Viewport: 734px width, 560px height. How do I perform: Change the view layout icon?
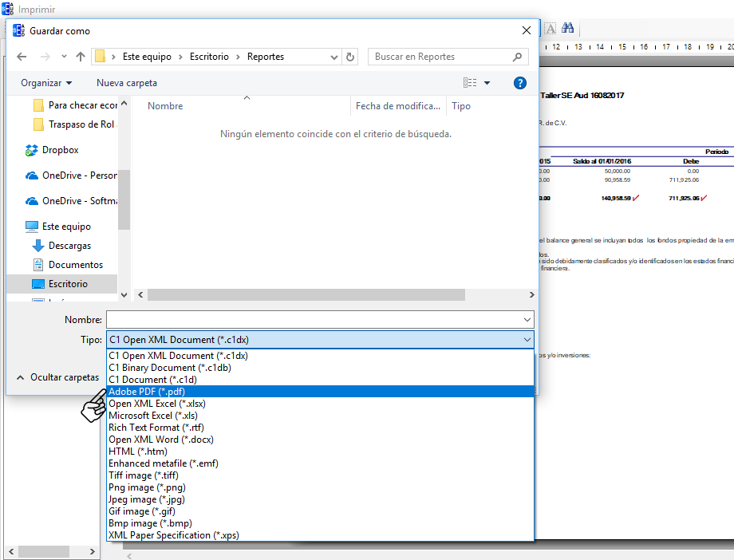pyautogui.click(x=470, y=83)
